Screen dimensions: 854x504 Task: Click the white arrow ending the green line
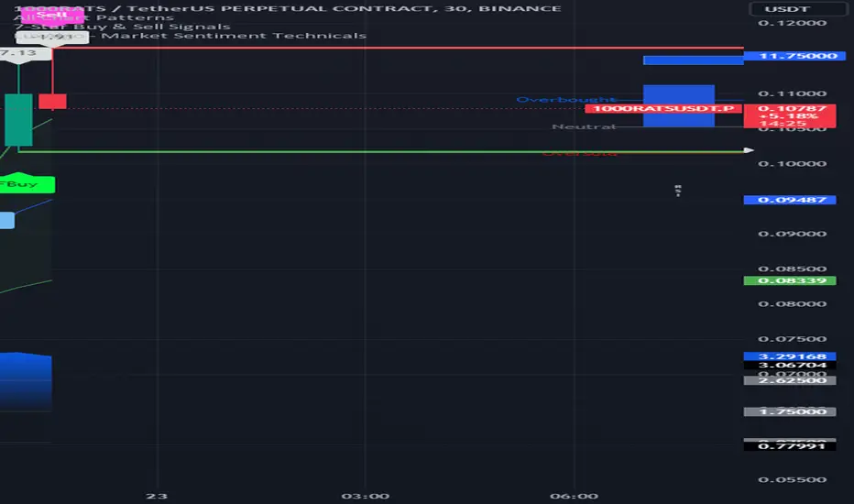[x=749, y=150]
